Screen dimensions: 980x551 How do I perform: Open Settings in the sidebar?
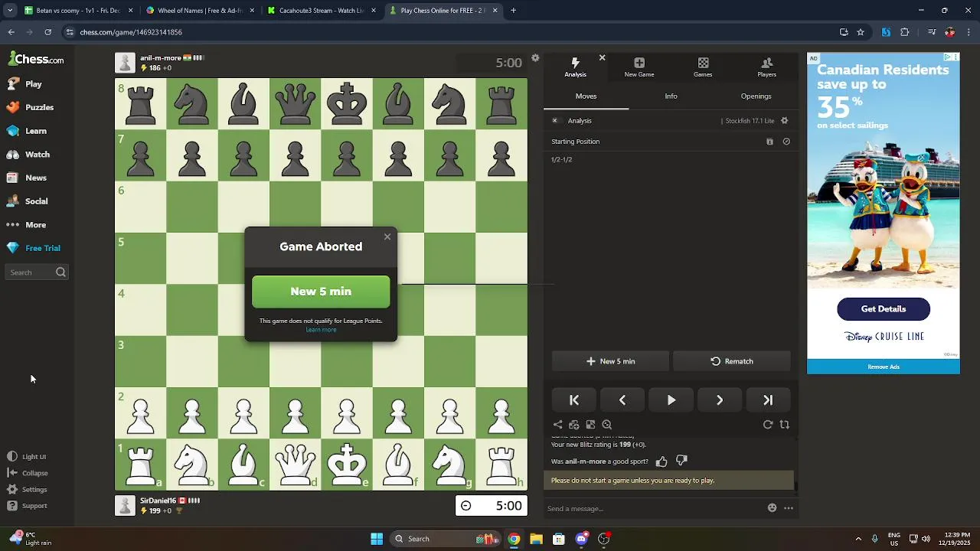coord(28,490)
